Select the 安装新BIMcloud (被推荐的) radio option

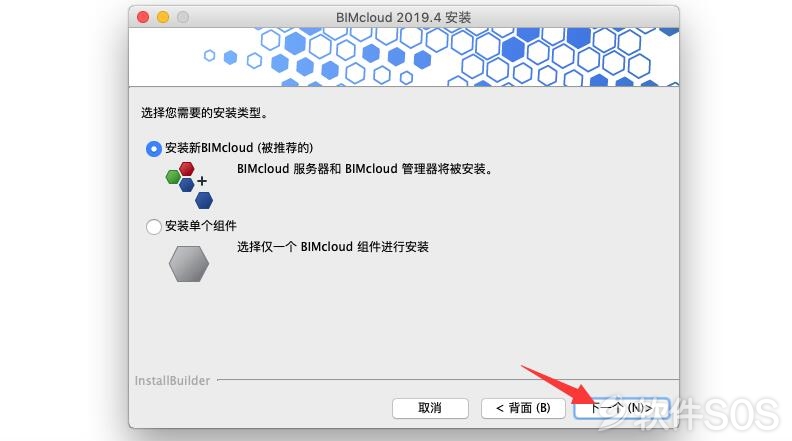click(x=154, y=149)
